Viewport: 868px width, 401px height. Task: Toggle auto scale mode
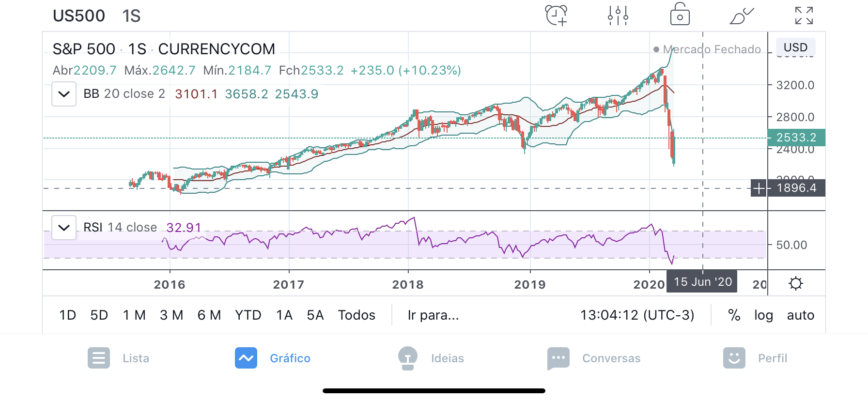point(800,315)
